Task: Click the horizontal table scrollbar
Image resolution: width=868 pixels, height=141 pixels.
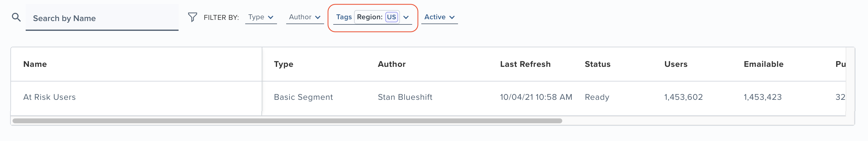Action: 287,121
